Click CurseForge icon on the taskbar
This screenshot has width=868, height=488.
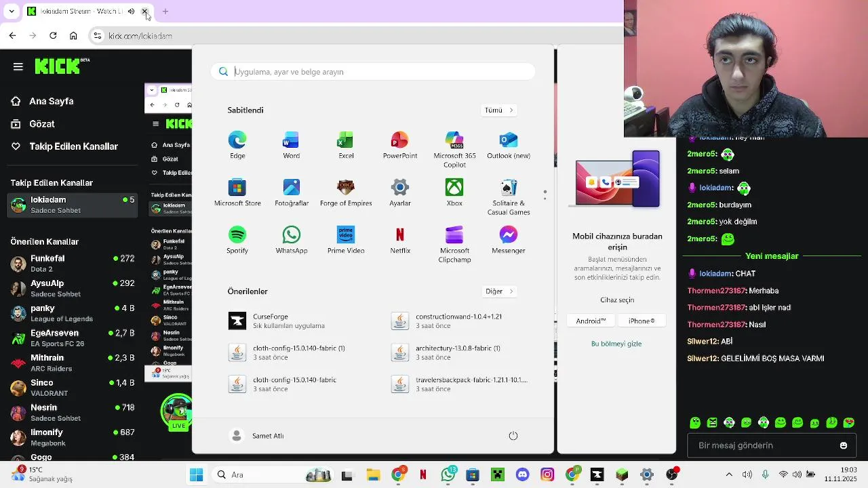point(597,475)
